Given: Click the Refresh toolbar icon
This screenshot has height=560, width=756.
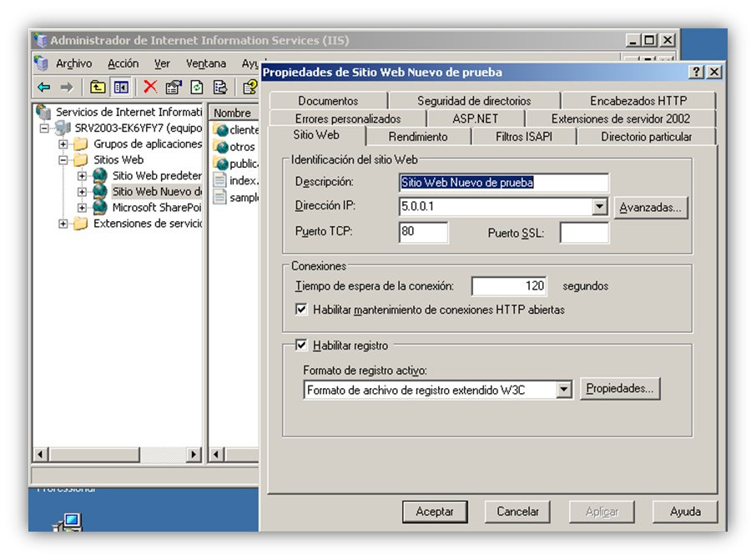Looking at the screenshot, I should click(x=197, y=88).
